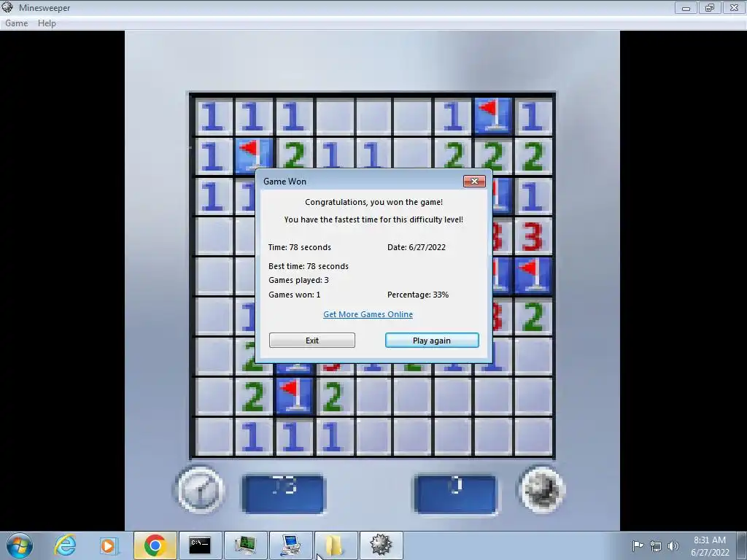Click the green 2 below the rightmost-column flag
This screenshot has width=747, height=560.
click(x=533, y=316)
